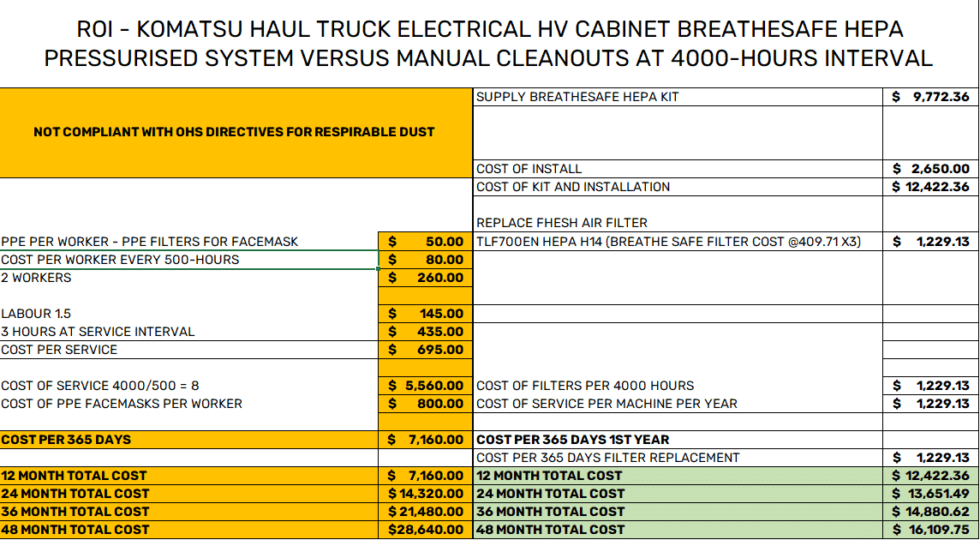
Task: Select the green '12 MONTH TOTAL COST' label
Action: click(678, 476)
